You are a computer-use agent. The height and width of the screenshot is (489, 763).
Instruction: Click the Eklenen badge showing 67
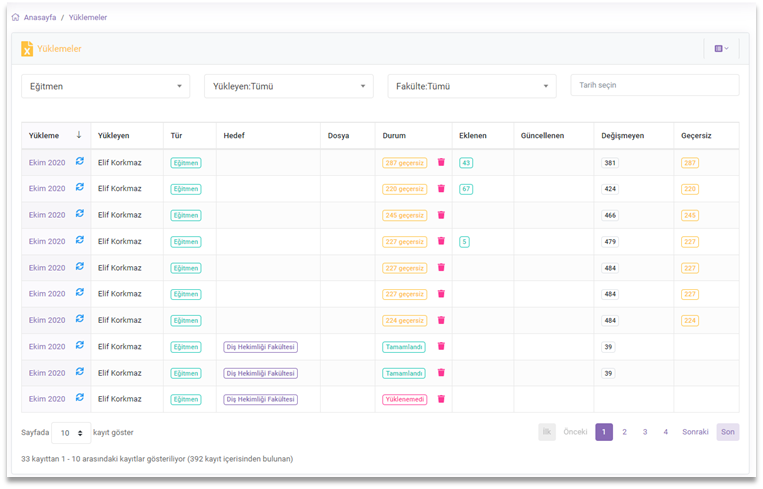click(x=466, y=189)
